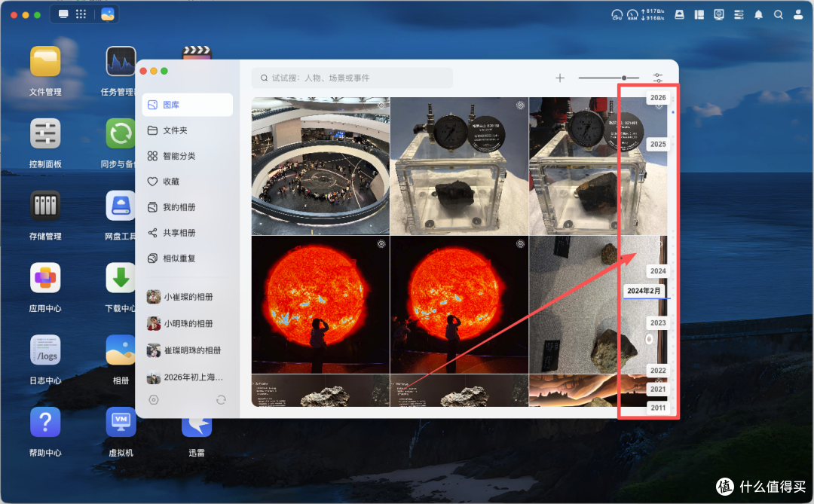Open the 控制面板 control panel icon
This screenshot has height=504, width=814.
[45, 134]
